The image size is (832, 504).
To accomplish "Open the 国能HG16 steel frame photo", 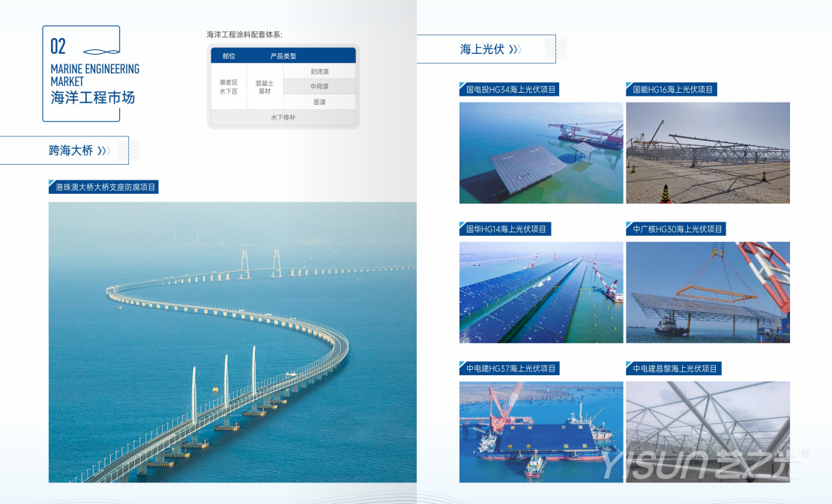I will [x=708, y=153].
